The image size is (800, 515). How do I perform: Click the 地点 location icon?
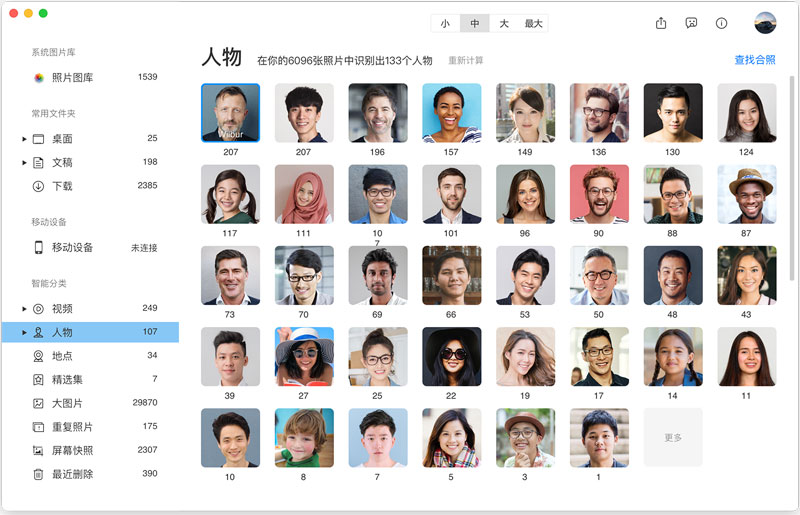(38, 356)
